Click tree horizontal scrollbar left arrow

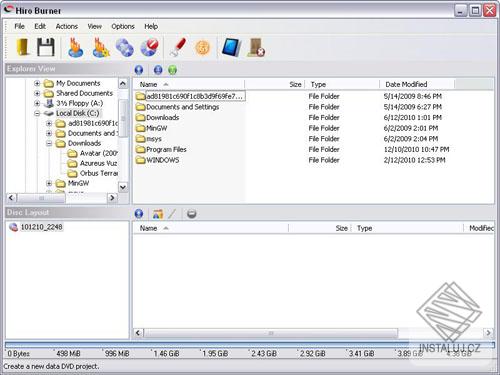tap(11, 198)
